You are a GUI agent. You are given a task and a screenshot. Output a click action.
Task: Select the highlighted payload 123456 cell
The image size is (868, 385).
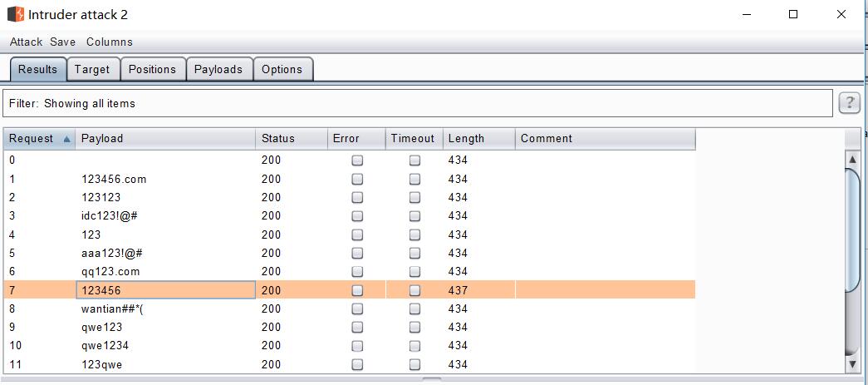point(165,290)
